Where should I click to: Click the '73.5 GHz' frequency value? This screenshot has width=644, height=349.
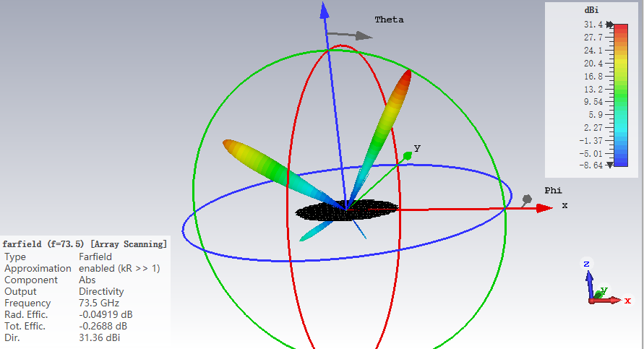[99, 303]
